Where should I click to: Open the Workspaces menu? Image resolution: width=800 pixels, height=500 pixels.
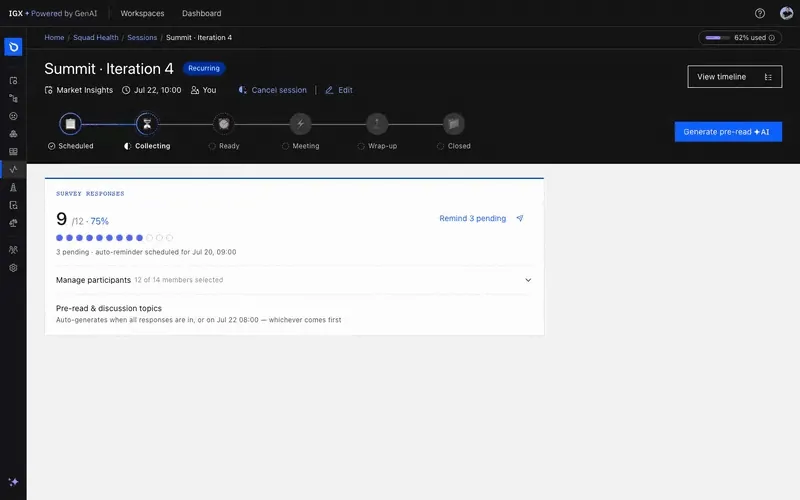click(142, 13)
